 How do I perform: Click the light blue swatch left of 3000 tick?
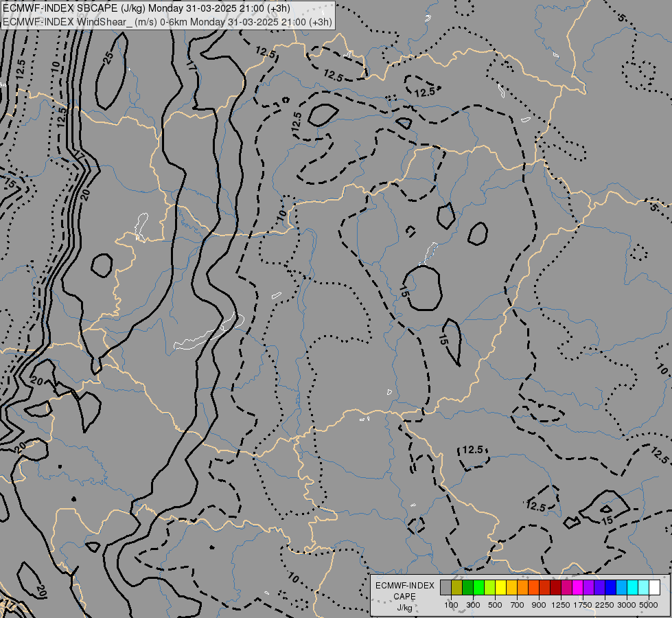(x=621, y=588)
